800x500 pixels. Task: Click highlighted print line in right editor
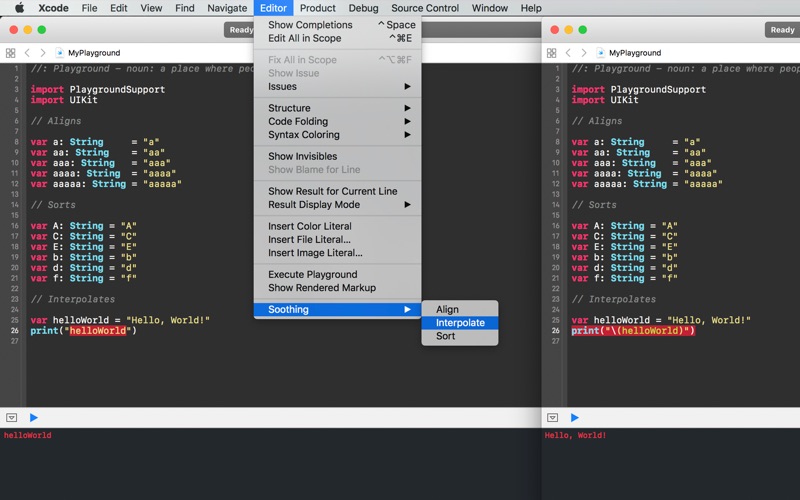coord(633,331)
